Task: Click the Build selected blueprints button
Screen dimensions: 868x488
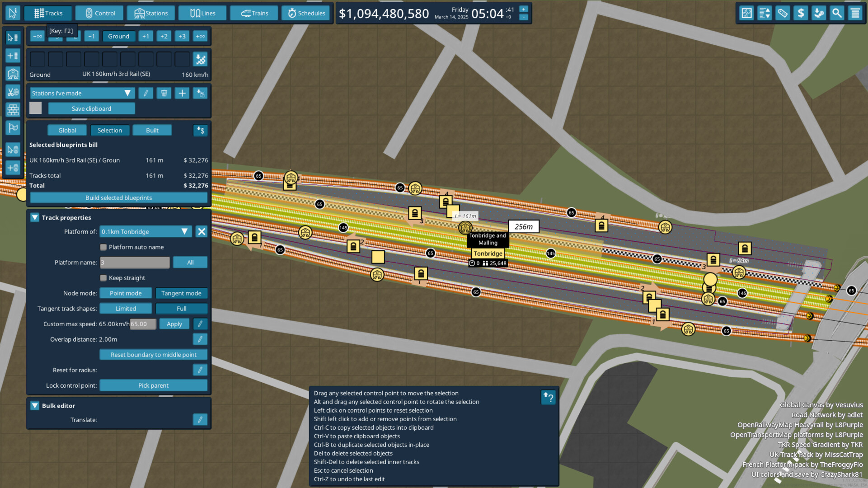Action: pyautogui.click(x=118, y=197)
